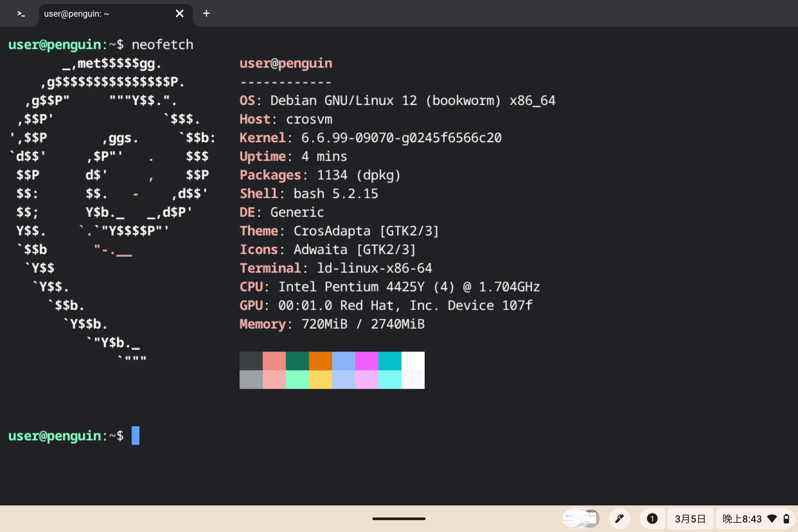Click the pink user@penguin neofetch header

tap(286, 63)
